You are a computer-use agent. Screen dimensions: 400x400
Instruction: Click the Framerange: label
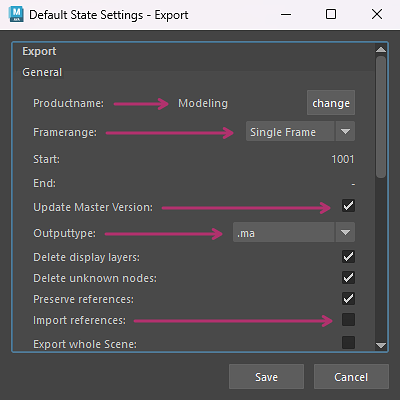click(x=65, y=132)
